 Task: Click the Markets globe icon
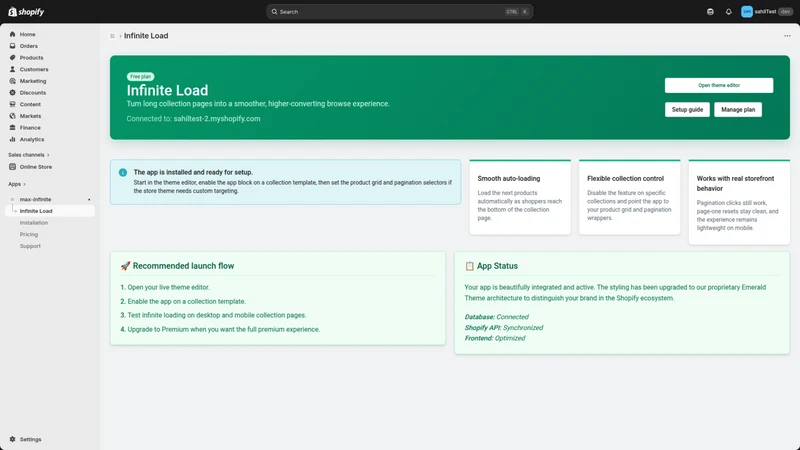12,116
